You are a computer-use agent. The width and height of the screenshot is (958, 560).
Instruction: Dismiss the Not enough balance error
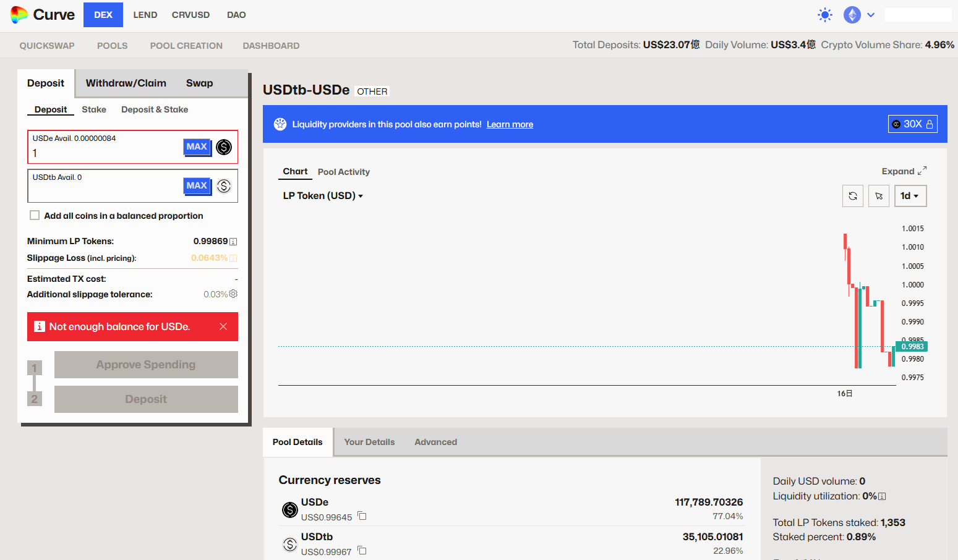(223, 326)
